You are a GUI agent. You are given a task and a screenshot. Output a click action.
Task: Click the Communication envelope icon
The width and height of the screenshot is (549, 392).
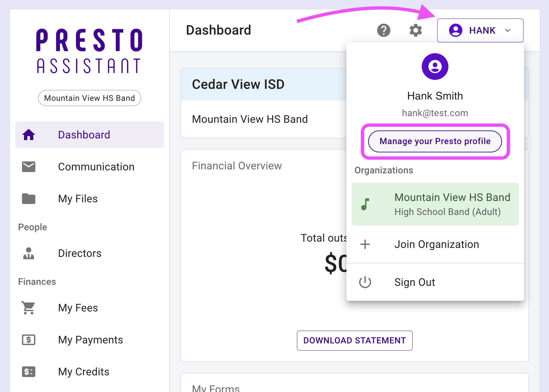tap(29, 167)
